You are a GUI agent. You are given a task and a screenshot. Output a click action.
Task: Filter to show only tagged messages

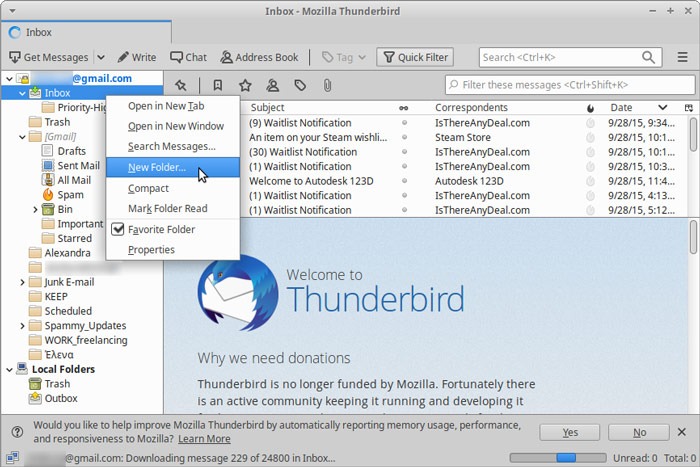pos(300,85)
